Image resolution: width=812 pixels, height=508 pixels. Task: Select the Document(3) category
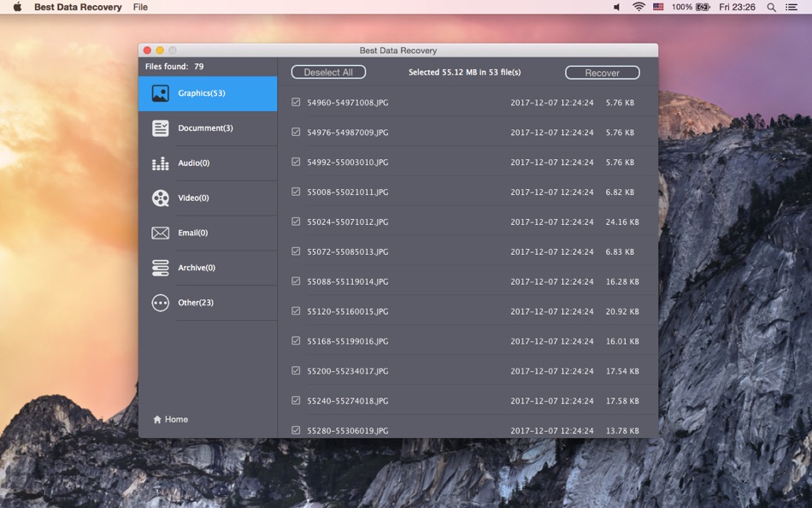[208, 128]
